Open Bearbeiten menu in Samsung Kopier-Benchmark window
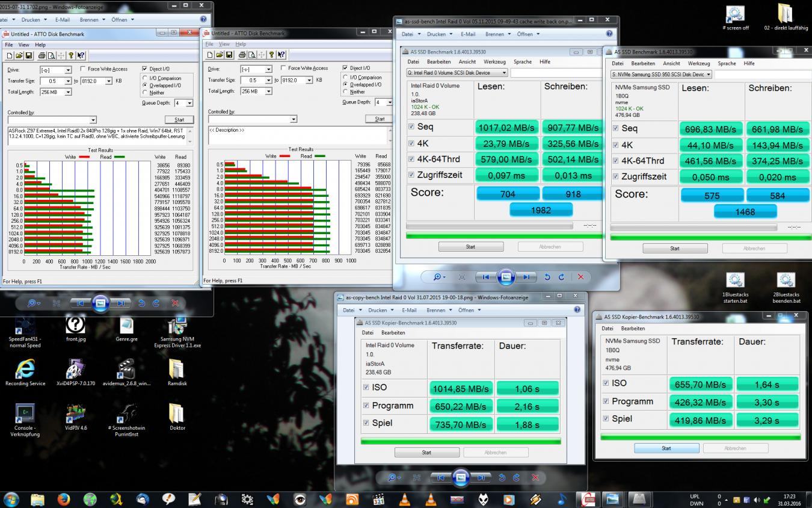Image resolution: width=812 pixels, height=508 pixels. point(633,328)
